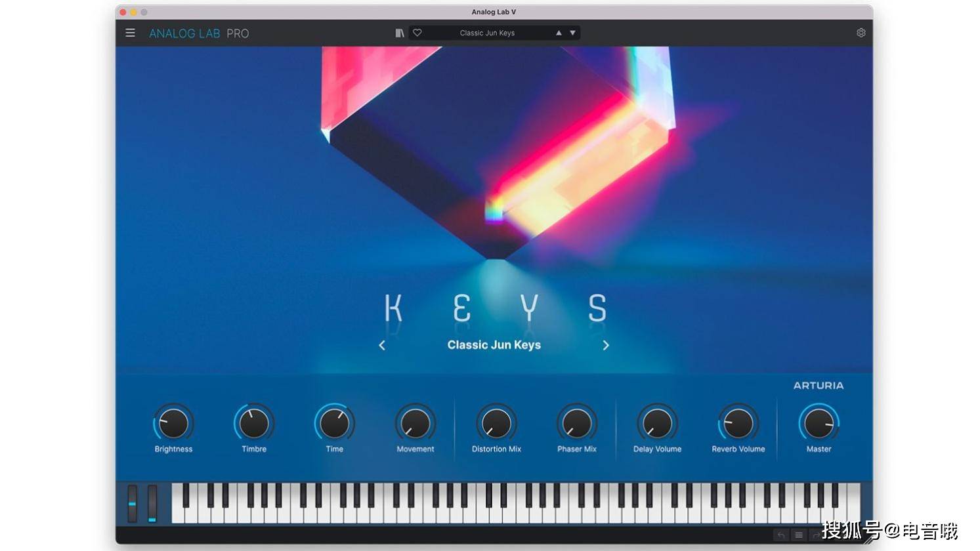The width and height of the screenshot is (980, 551).
Task: Click the Reverb Volume label
Action: 738,449
